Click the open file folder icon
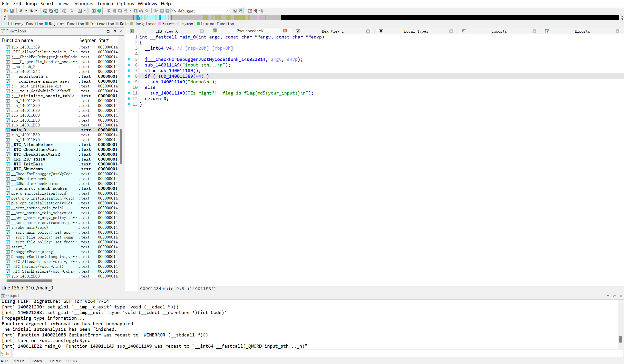This screenshot has height=364, width=624. tap(6, 11)
